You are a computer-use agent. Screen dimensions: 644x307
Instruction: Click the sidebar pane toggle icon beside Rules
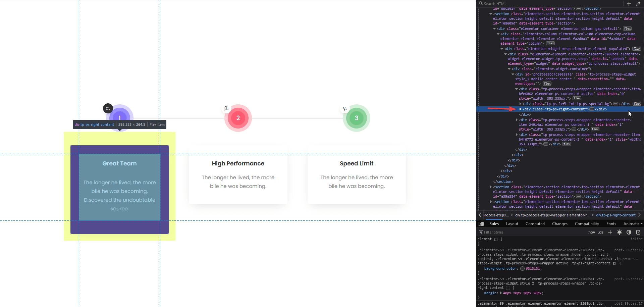click(x=481, y=224)
